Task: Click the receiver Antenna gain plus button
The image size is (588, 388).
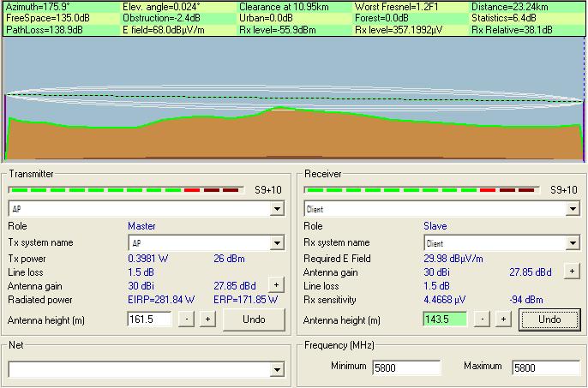Action: (x=572, y=271)
